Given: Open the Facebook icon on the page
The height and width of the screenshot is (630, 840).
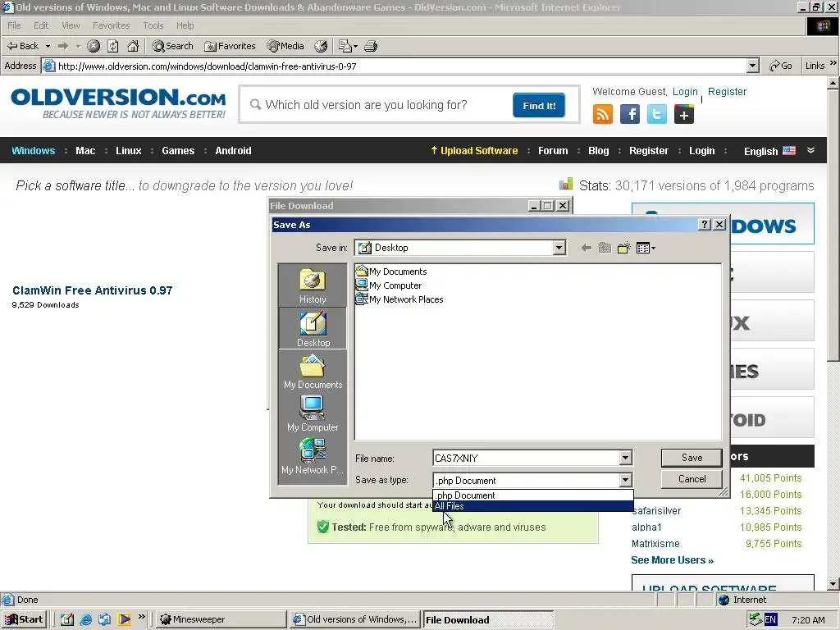Looking at the screenshot, I should click(x=630, y=114).
